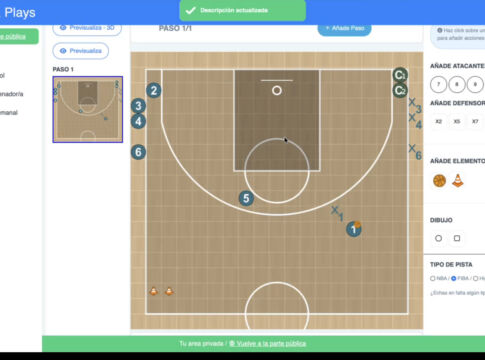
Task: Click attacker player 6 on the sideline
Action: (x=138, y=152)
